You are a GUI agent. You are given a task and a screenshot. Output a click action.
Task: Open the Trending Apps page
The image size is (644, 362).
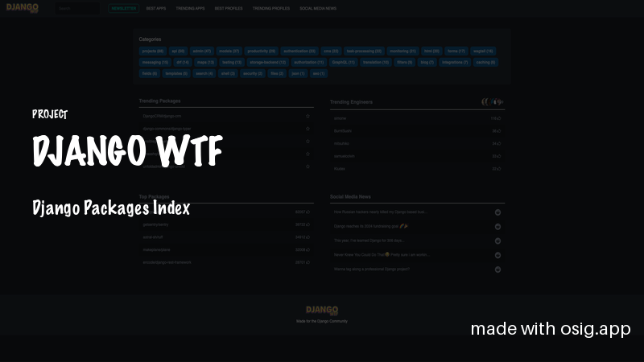190,8
